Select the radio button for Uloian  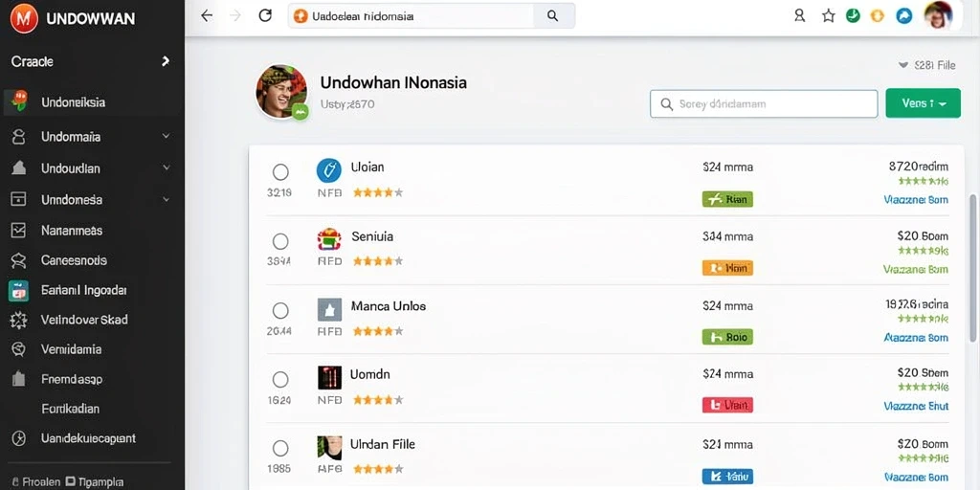click(280, 172)
